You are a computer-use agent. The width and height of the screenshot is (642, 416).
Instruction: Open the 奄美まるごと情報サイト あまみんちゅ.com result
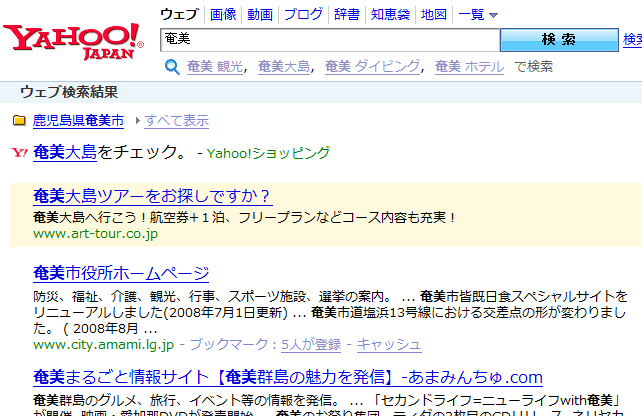(x=288, y=377)
